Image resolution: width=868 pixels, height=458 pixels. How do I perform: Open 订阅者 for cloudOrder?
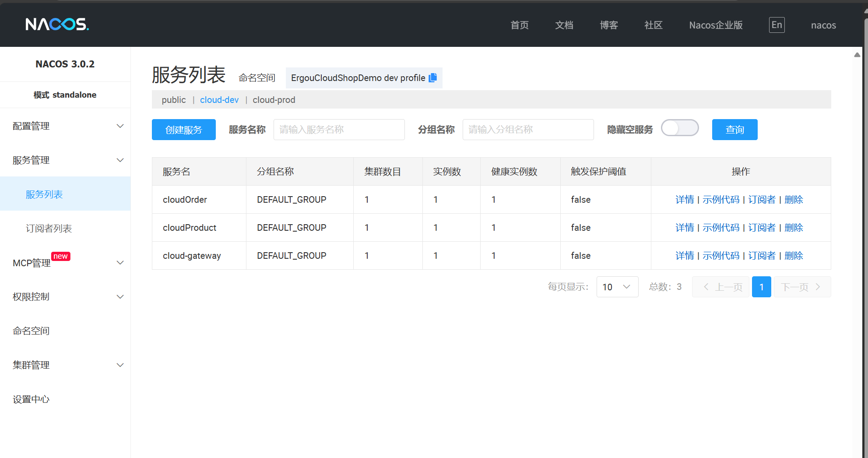pos(762,200)
